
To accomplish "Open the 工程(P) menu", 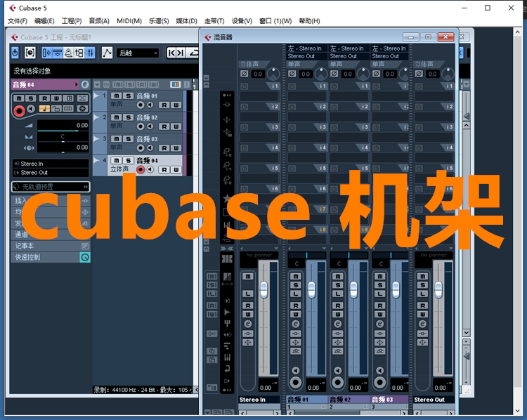I will tap(72, 21).
